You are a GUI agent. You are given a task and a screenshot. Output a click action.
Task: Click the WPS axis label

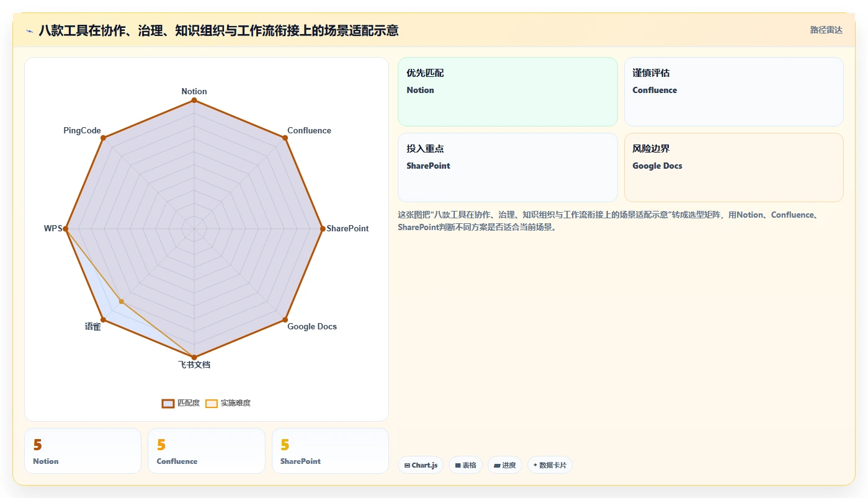click(53, 228)
